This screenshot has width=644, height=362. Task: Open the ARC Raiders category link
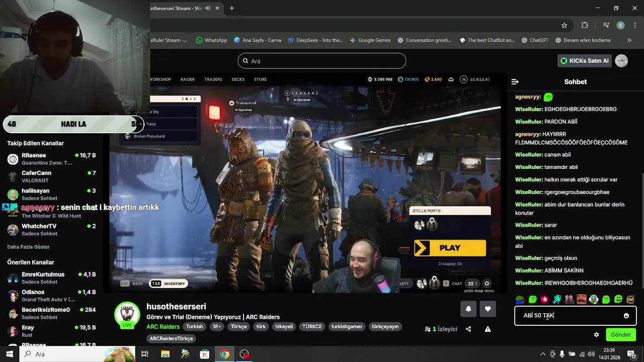pyautogui.click(x=163, y=327)
